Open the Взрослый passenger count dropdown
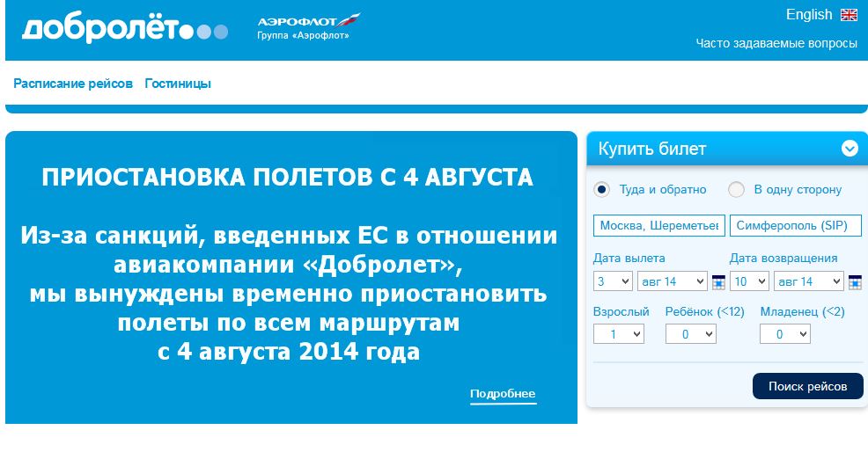868x452 pixels. [x=618, y=334]
